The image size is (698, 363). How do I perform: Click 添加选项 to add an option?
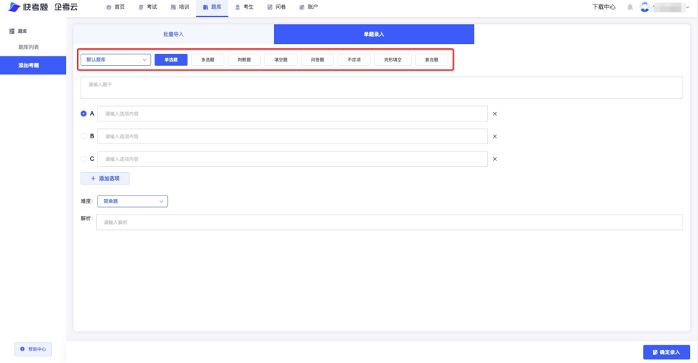105,179
